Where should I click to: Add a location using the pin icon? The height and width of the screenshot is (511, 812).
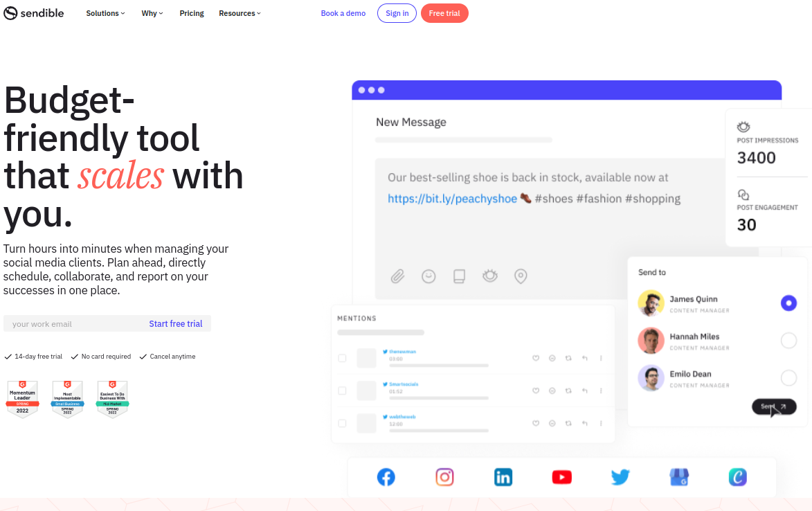(521, 276)
